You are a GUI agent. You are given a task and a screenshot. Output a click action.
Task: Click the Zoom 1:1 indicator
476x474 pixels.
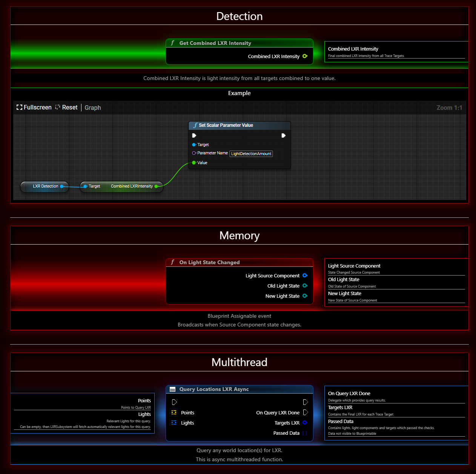(x=449, y=108)
